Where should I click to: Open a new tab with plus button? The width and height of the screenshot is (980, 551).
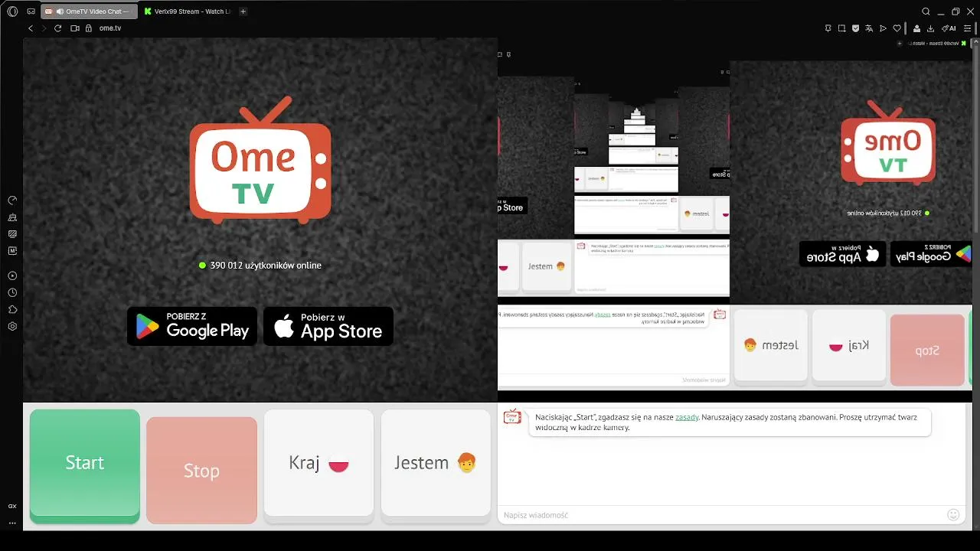(x=243, y=11)
